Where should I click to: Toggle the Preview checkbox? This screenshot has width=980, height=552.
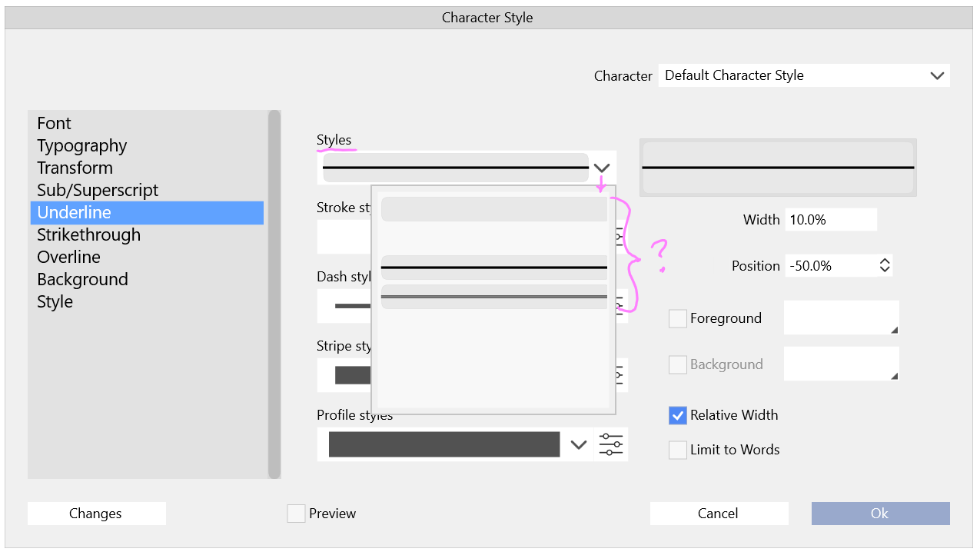(296, 514)
